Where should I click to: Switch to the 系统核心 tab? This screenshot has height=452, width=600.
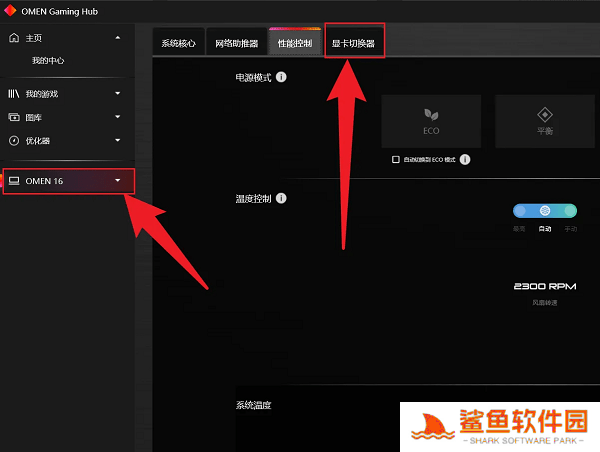pyautogui.click(x=179, y=42)
